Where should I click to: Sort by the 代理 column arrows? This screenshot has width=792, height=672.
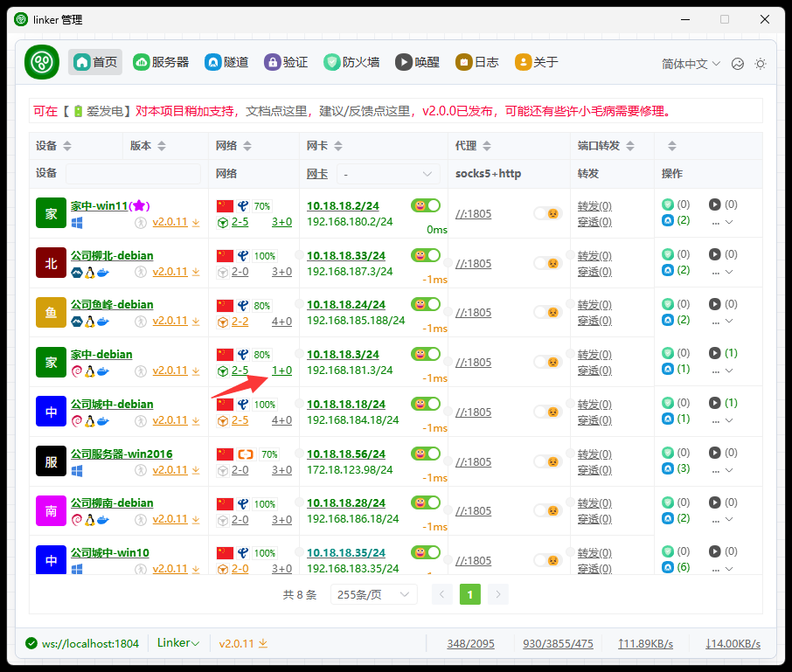click(x=487, y=146)
